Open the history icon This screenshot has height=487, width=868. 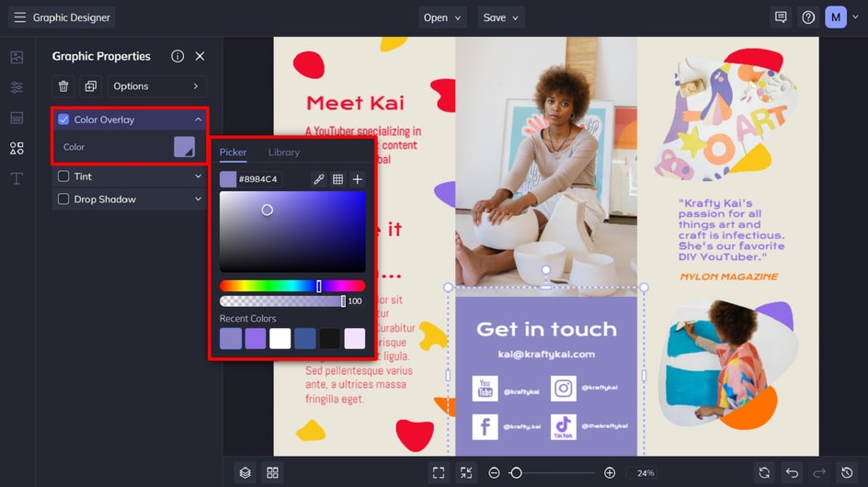[847, 472]
